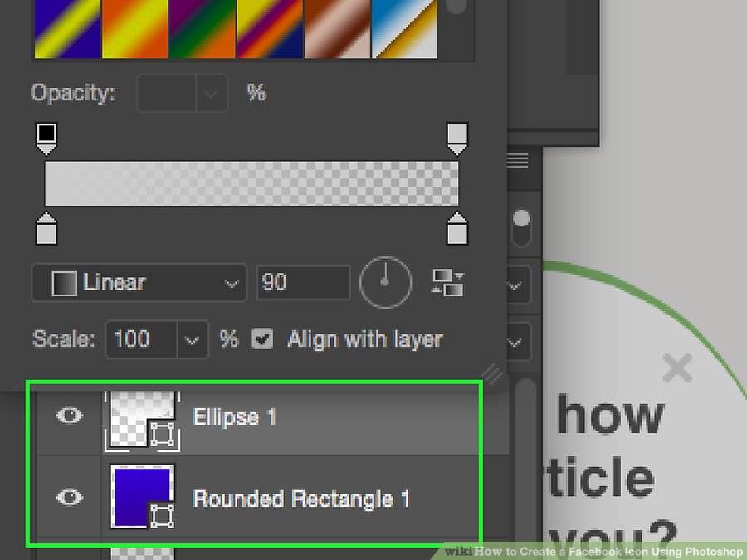Click the reverse gradient alignment icon
The image size is (747, 560).
coord(448,283)
